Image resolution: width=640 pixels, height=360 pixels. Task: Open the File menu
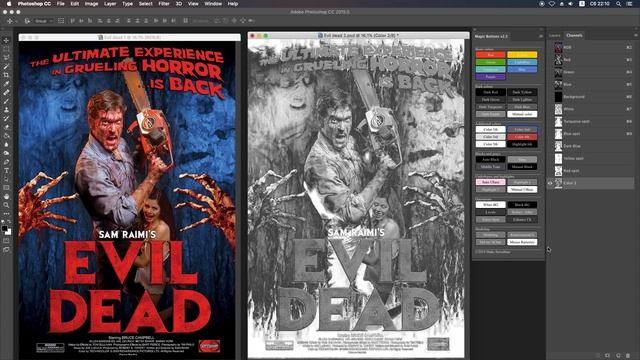tap(60, 4)
